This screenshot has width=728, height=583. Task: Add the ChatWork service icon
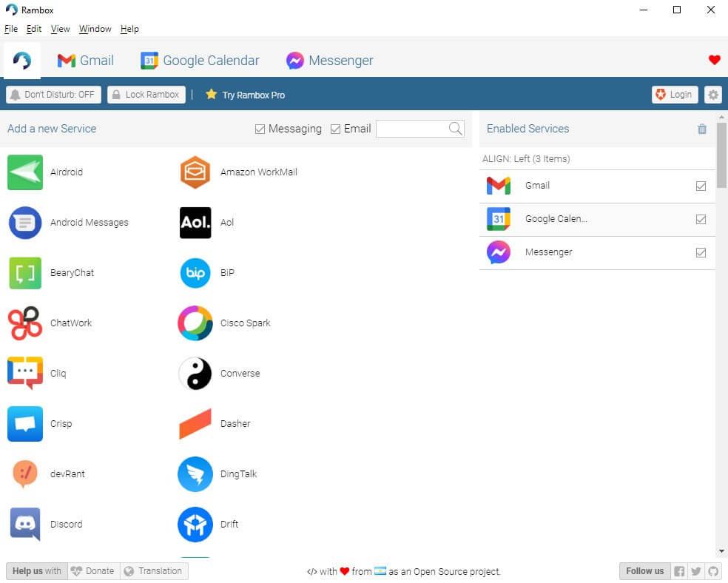25,323
